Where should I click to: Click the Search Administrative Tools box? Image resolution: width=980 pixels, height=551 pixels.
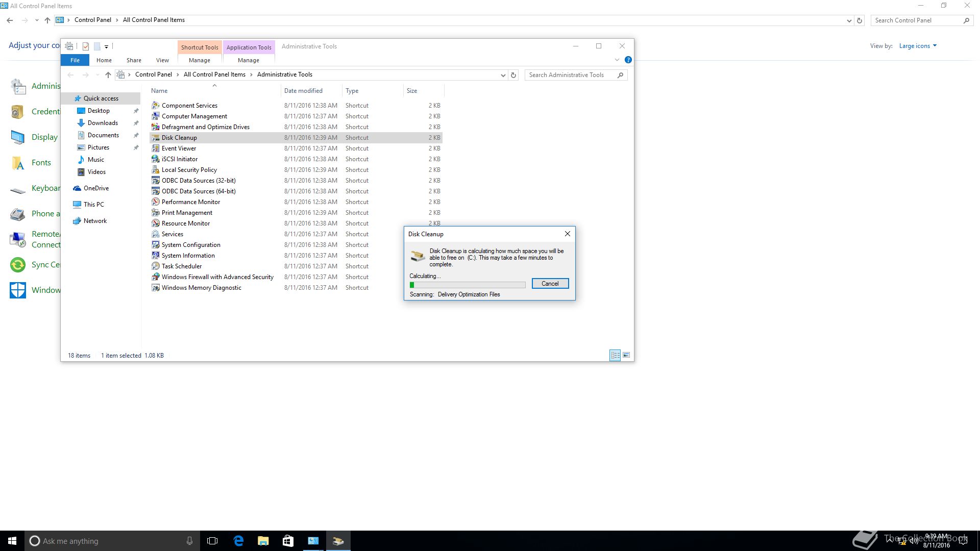[576, 75]
